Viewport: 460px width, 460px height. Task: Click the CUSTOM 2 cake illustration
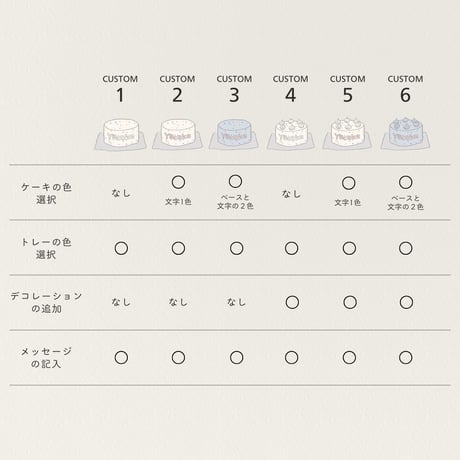pos(177,134)
